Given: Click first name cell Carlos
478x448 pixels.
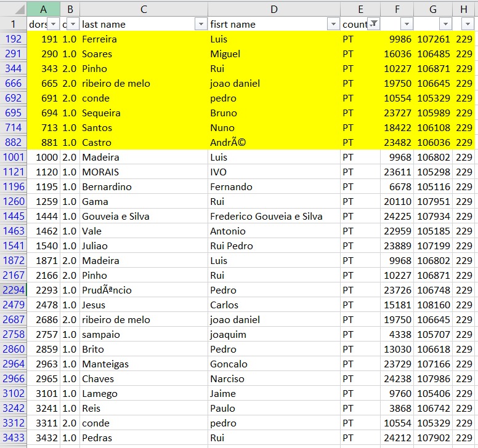Looking at the screenshot, I should [274, 305].
